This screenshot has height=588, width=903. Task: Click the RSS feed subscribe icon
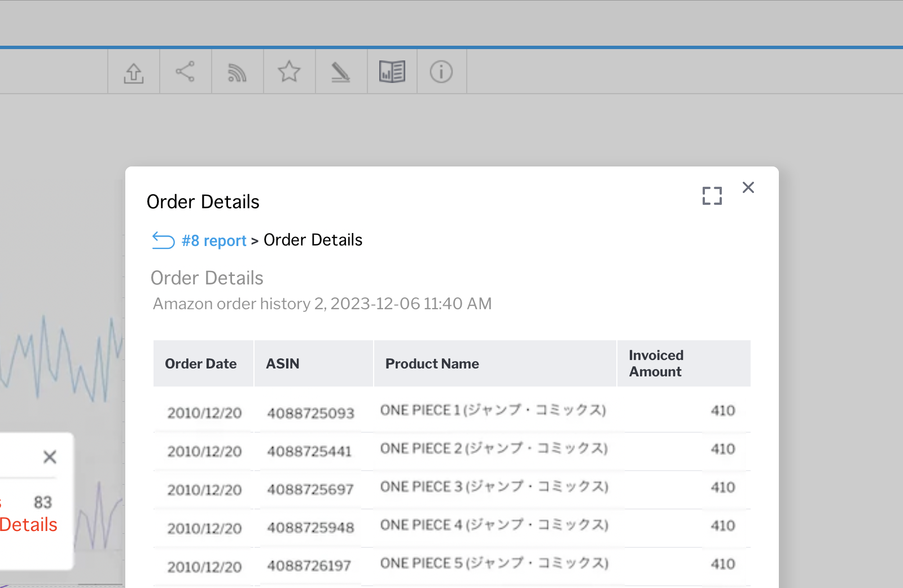click(x=237, y=72)
